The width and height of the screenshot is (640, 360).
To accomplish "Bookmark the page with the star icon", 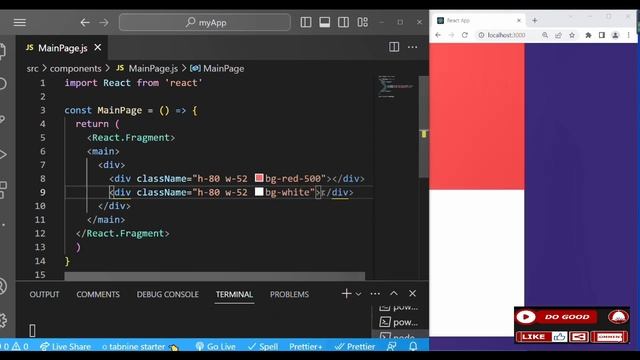I will [572, 35].
